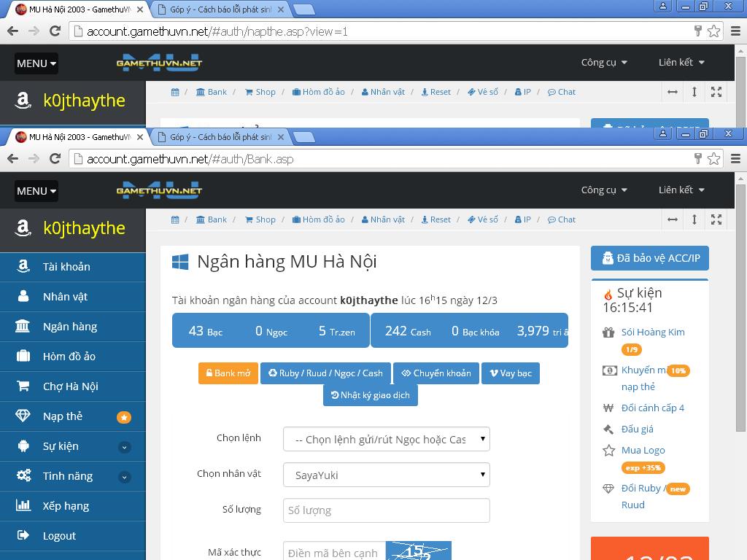
Task: Open Nạp thẻ in the sidebar
Action: 73,416
